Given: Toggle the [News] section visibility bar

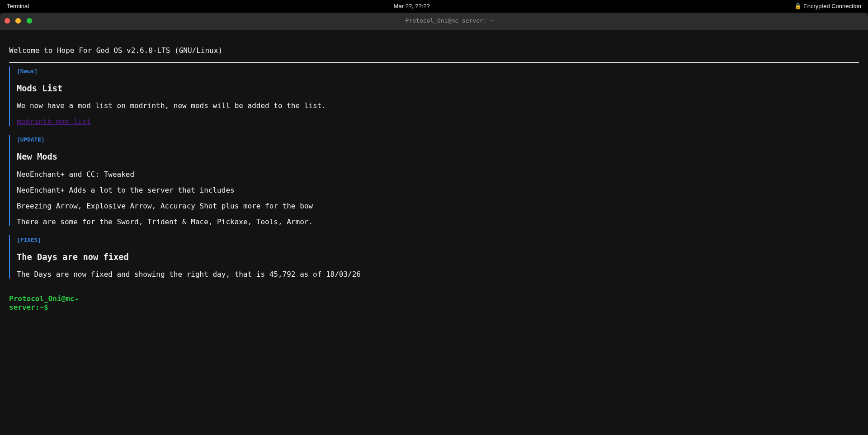Looking at the screenshot, I should pos(9,96).
